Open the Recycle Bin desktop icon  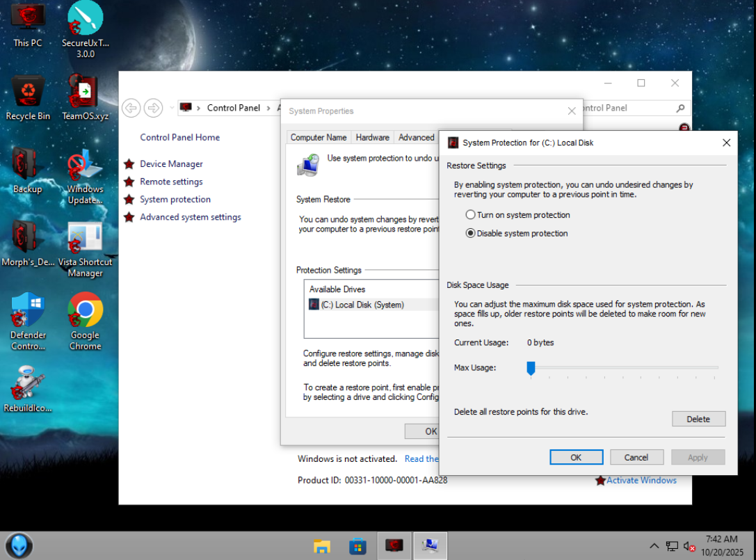coord(28,93)
